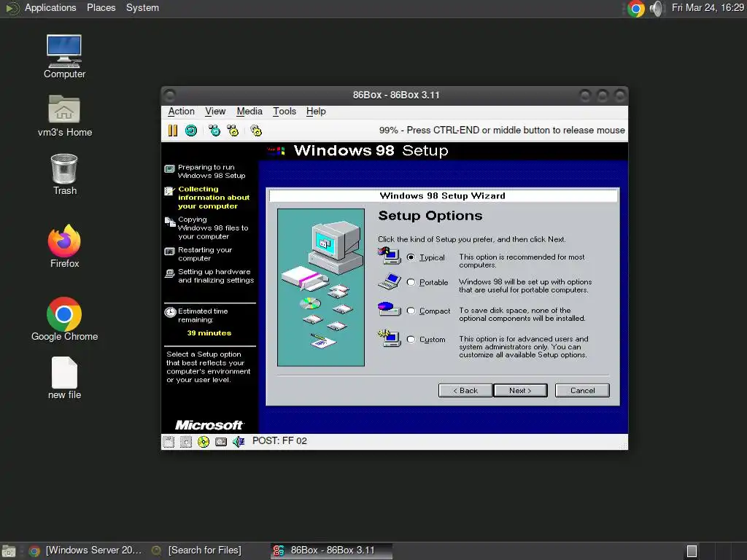Open the Help menu in 86Box

[x=316, y=112]
